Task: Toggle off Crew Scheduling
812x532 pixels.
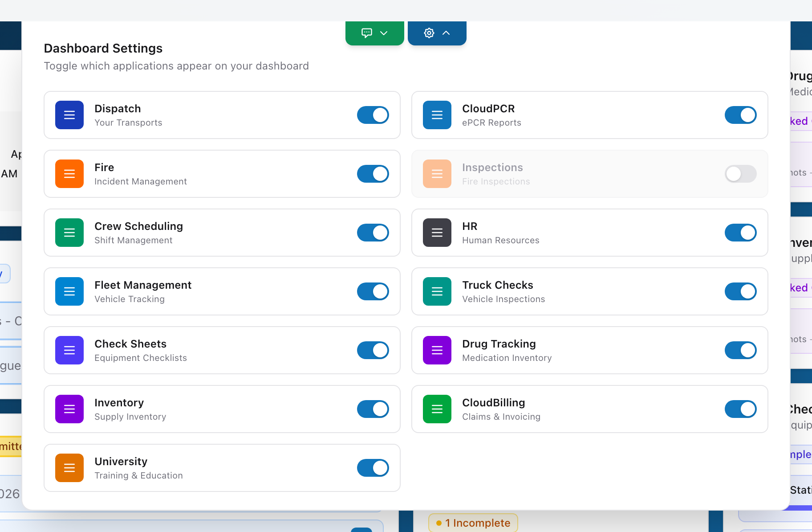Action: pyautogui.click(x=373, y=233)
